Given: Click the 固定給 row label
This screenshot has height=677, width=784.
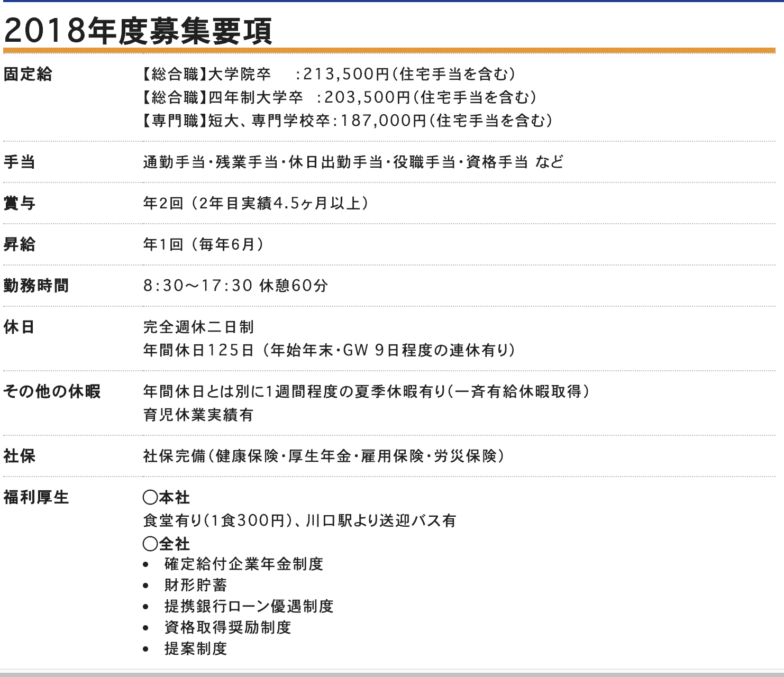Looking at the screenshot, I should coord(28,75).
